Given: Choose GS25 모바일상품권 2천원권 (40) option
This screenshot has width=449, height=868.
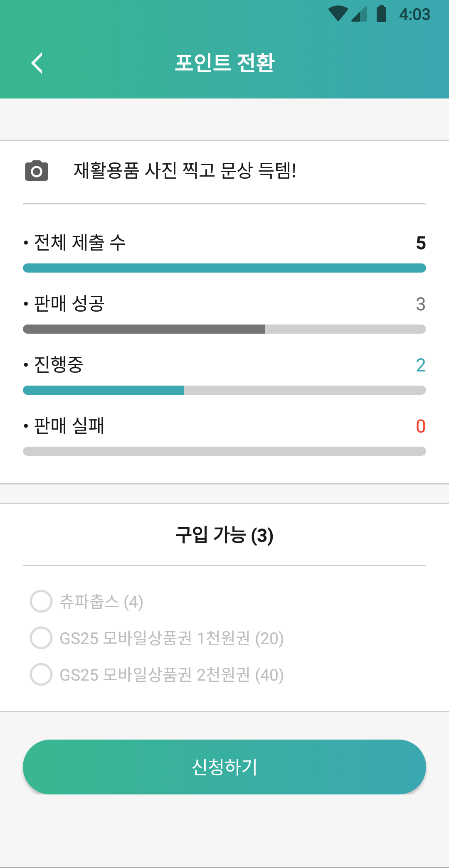Looking at the screenshot, I should pyautogui.click(x=157, y=674).
